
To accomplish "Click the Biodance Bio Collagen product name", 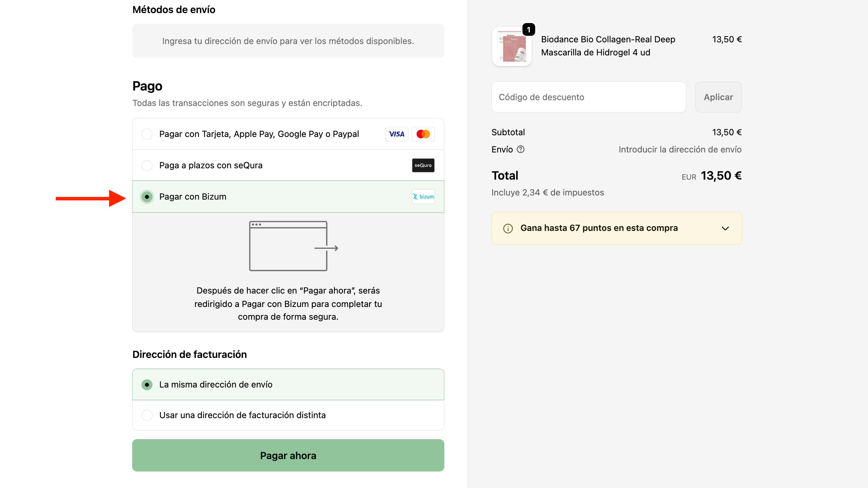I will [x=608, y=46].
